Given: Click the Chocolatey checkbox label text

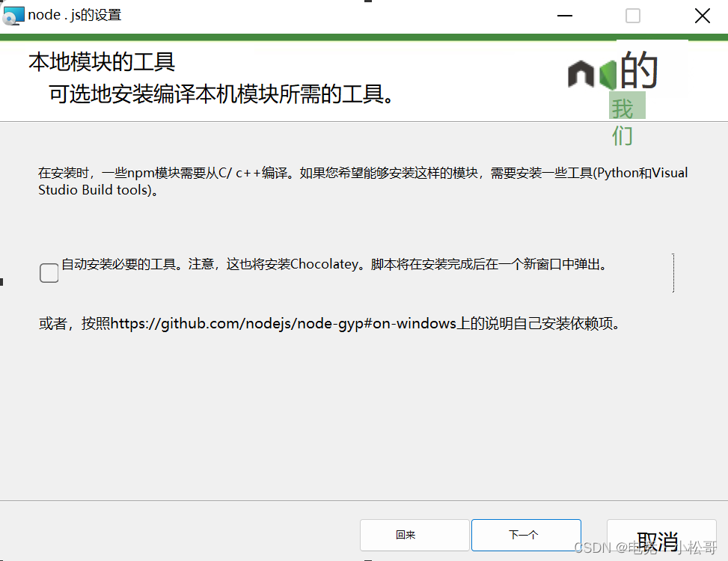Looking at the screenshot, I should [334, 265].
